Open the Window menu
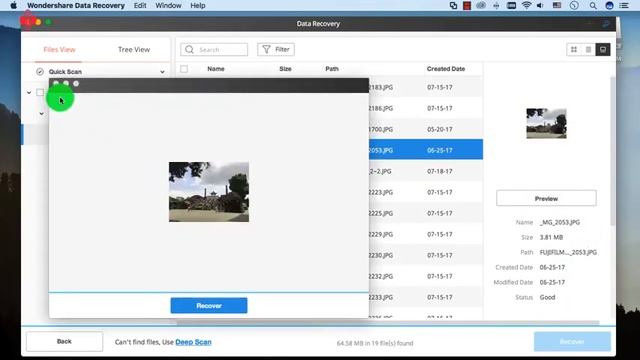Screen dimensions: 640x360 (168, 6)
